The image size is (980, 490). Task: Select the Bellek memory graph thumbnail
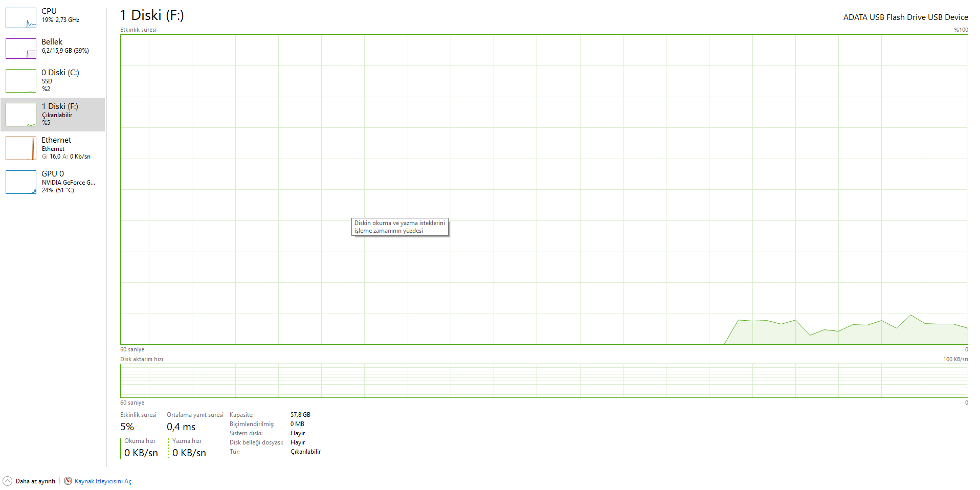point(21,49)
